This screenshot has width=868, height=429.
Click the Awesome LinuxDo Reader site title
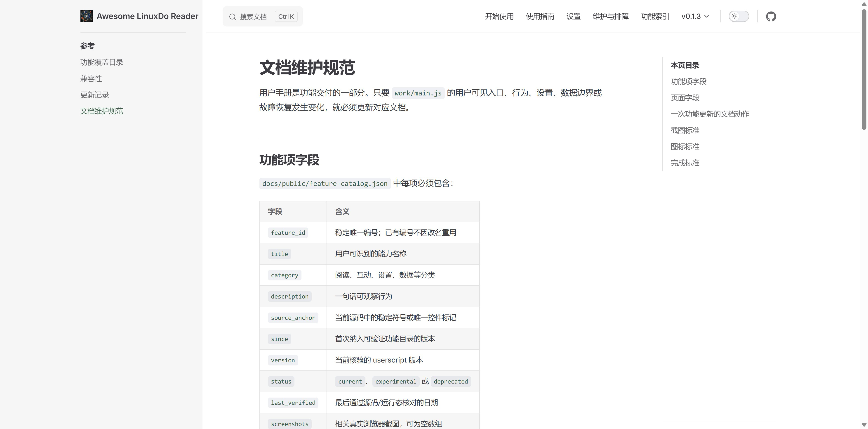[147, 16]
